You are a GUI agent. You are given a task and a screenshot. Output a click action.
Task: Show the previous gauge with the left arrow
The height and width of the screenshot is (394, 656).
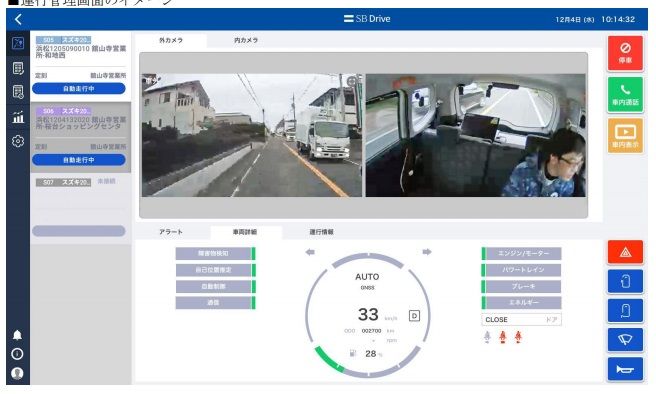click(310, 252)
